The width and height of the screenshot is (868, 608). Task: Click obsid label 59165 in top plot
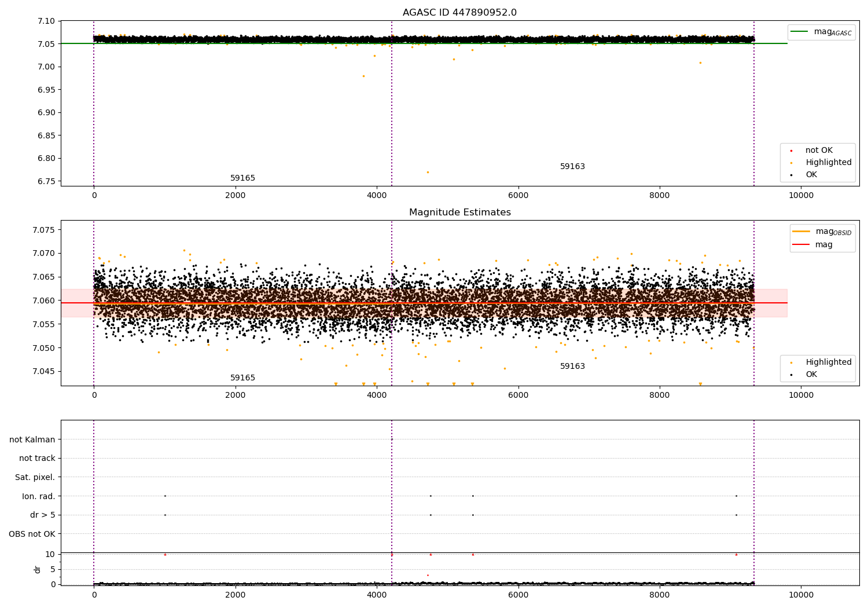[x=242, y=178]
